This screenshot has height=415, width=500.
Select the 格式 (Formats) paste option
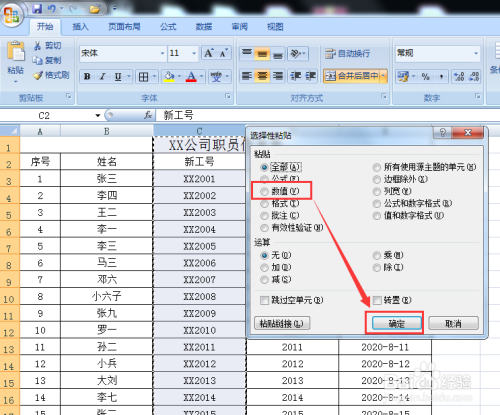point(280,204)
